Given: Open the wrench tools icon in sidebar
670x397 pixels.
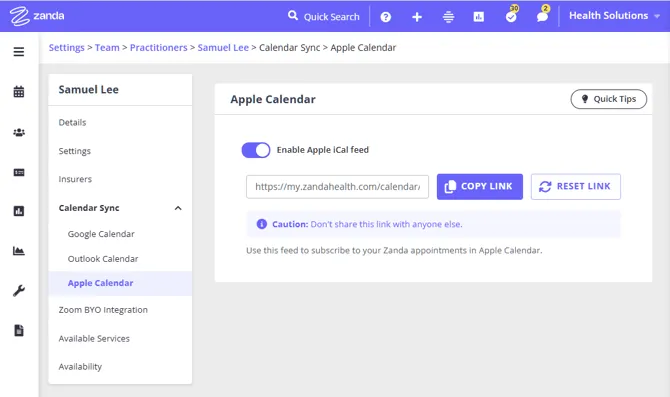Looking at the screenshot, I should pyautogui.click(x=19, y=291).
